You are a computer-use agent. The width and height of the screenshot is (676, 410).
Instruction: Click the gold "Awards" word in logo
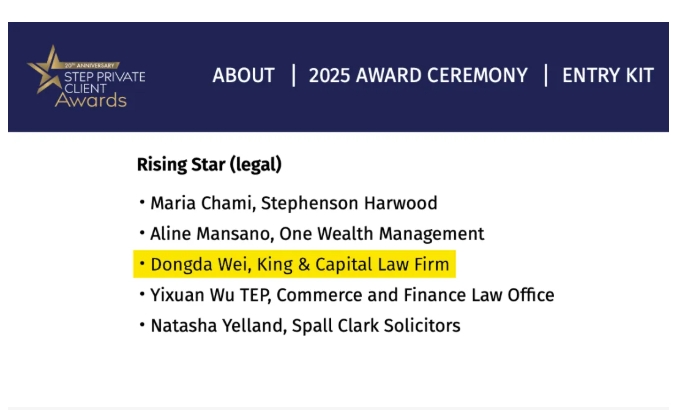pos(91,100)
